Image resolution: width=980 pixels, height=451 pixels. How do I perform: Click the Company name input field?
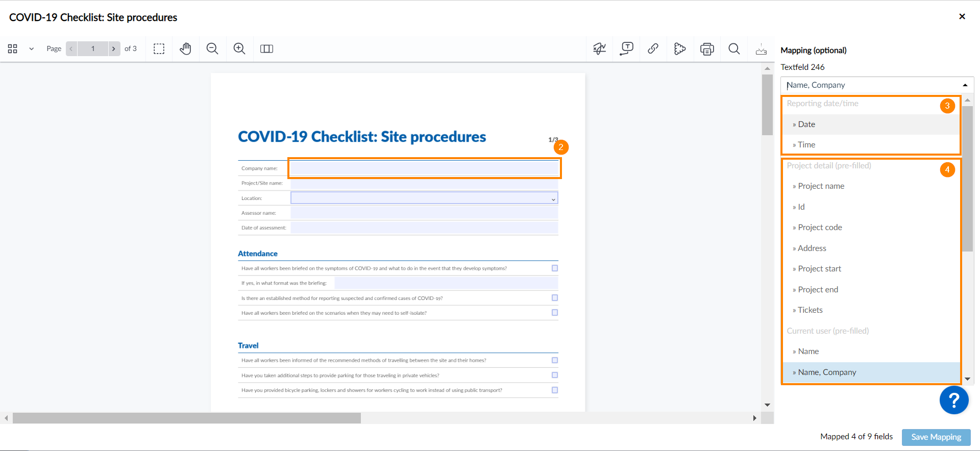(x=424, y=168)
